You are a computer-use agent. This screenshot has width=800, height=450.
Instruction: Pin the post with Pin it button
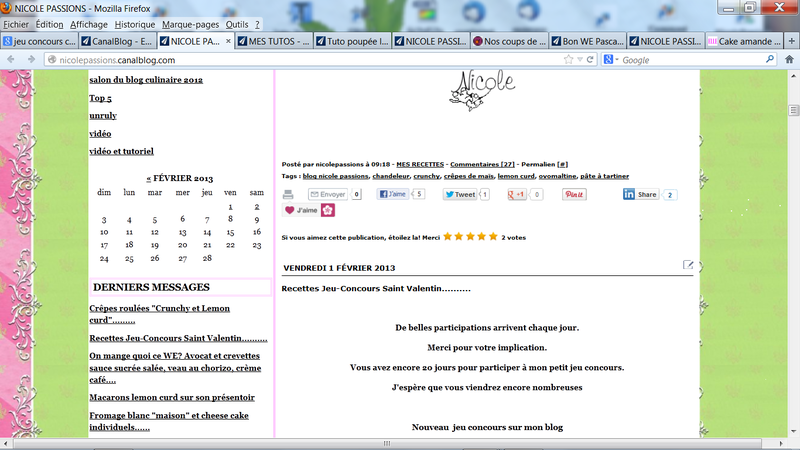tap(574, 194)
